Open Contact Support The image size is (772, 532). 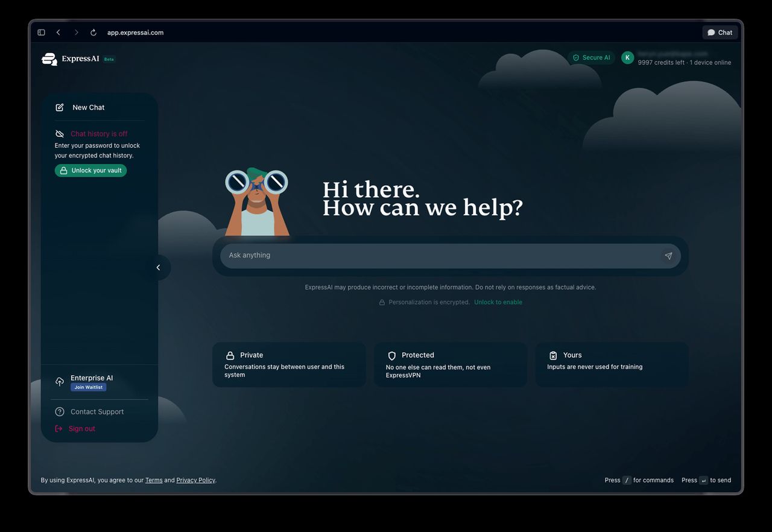(x=89, y=412)
